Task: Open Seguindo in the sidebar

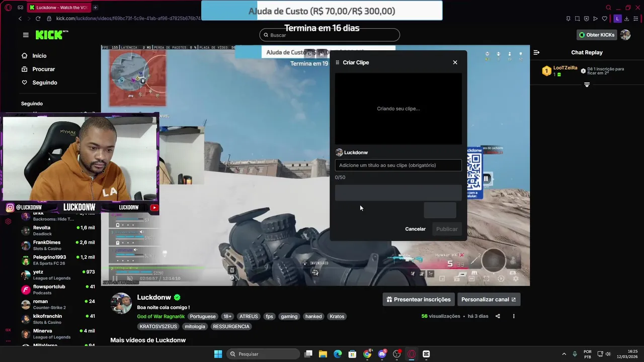Action: tap(45, 82)
